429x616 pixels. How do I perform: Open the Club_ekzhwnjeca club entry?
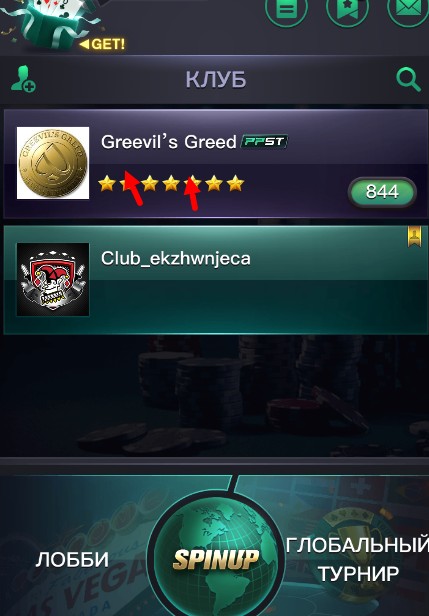point(216,280)
